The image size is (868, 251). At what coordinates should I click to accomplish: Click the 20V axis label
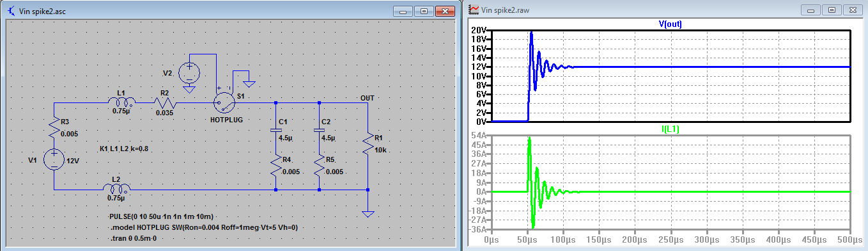pyautogui.click(x=479, y=31)
